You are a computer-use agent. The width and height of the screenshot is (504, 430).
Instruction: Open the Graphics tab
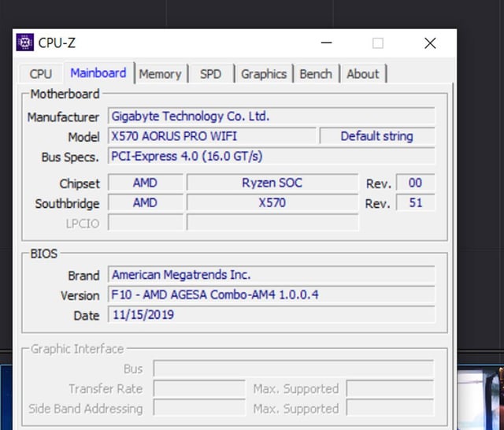tap(264, 74)
